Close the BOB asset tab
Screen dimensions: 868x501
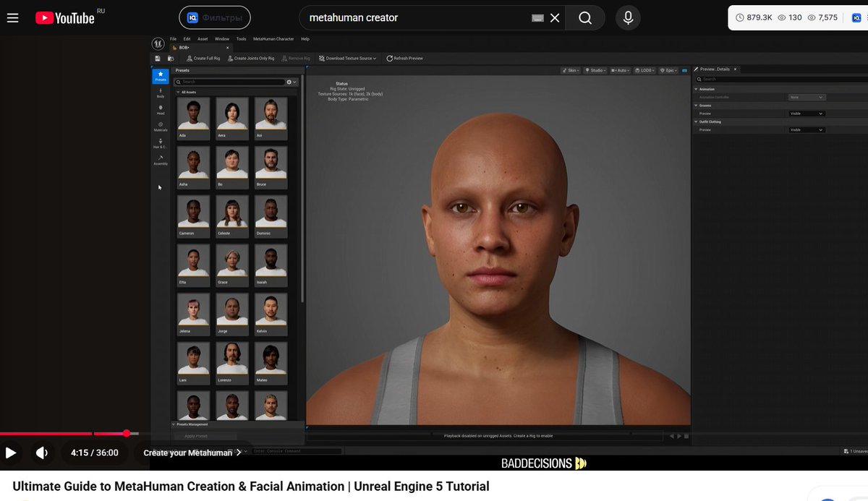(x=227, y=48)
